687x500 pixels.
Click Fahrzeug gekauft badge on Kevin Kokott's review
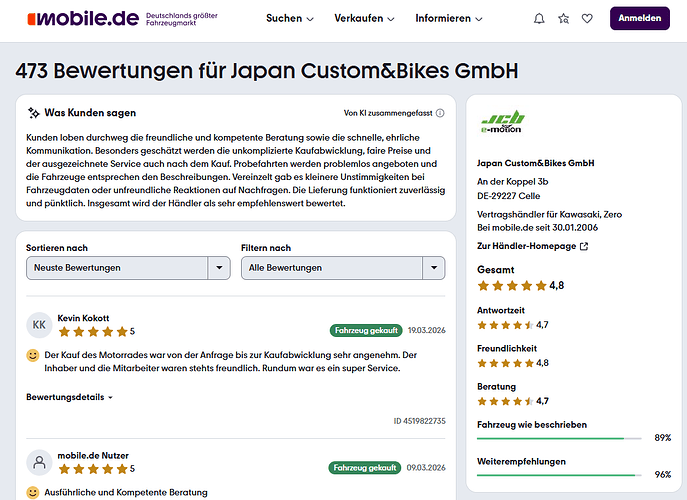[365, 330]
